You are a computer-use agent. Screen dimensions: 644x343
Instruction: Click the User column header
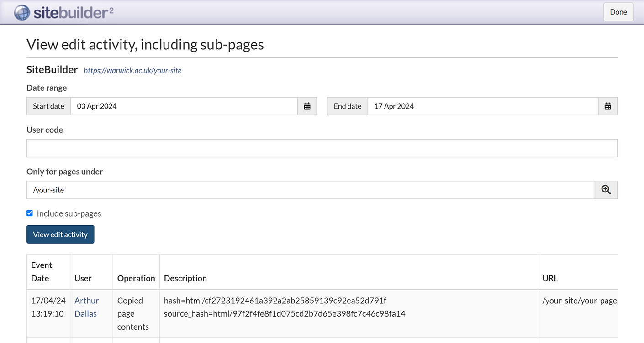(83, 278)
